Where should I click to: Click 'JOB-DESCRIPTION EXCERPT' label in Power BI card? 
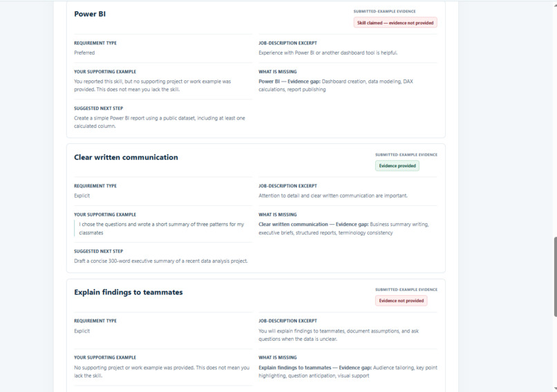coord(287,43)
